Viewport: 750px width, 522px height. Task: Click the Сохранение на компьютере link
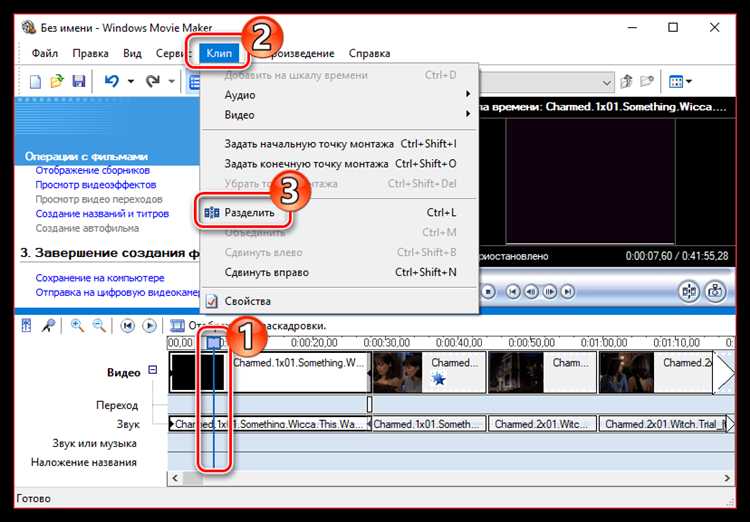tap(99, 278)
